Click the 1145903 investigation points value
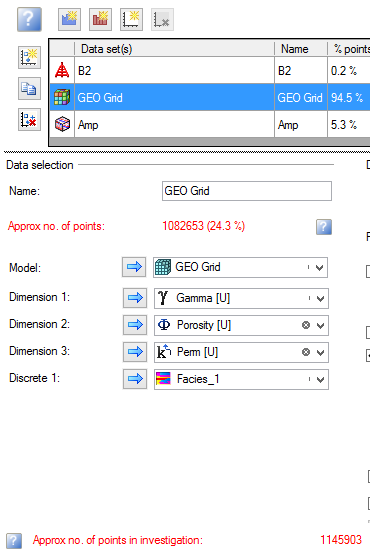370x551 pixels. click(x=341, y=540)
